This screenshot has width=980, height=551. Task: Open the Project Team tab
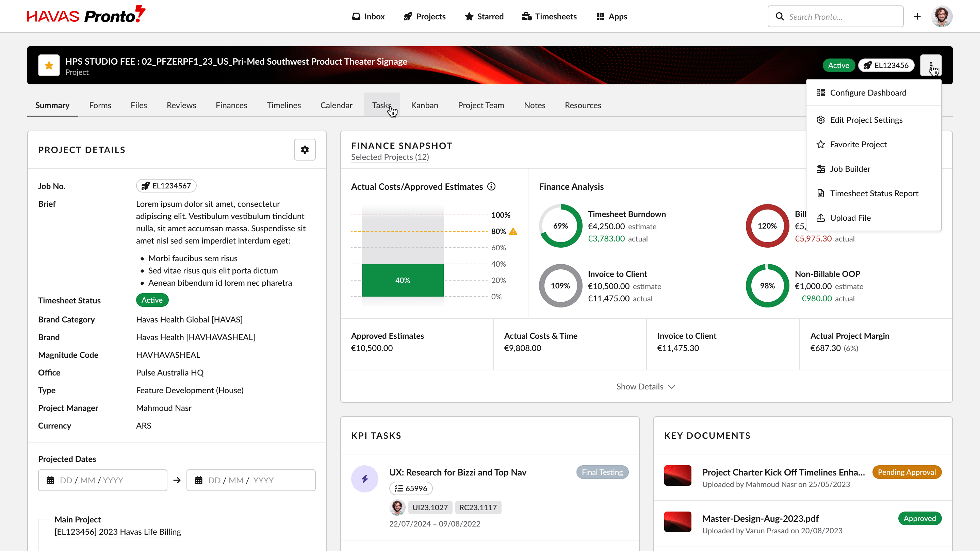point(481,105)
